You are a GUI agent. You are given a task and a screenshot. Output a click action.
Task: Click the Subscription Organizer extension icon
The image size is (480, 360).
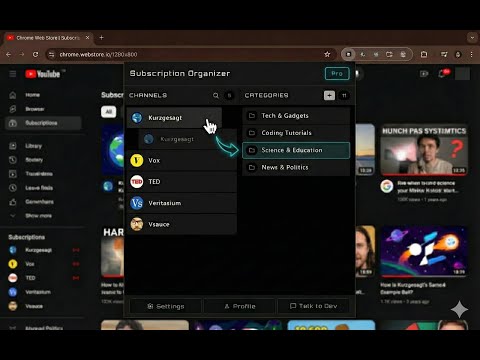348,54
